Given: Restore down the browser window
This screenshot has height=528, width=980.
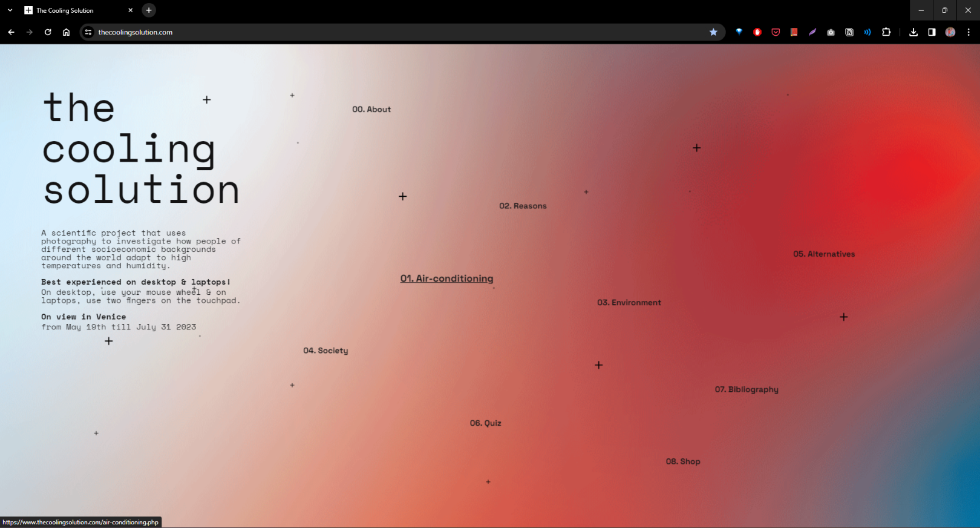Looking at the screenshot, I should click(x=944, y=10).
